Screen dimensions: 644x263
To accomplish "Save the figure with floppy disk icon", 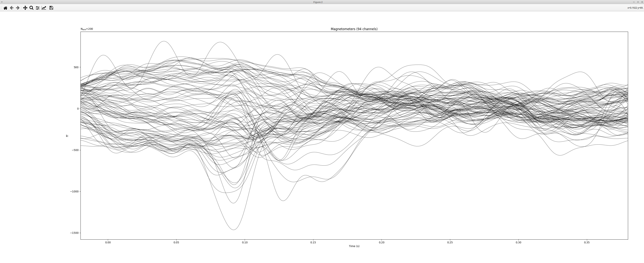I will [51, 8].
